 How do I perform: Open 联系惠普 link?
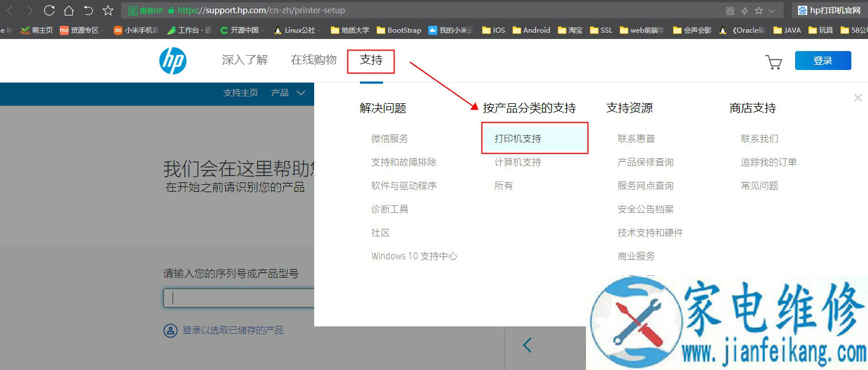636,139
